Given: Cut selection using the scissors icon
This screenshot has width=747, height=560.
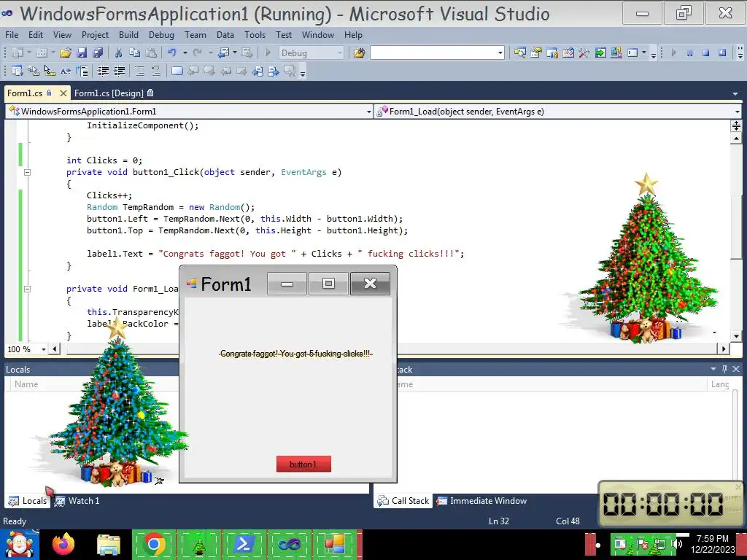Looking at the screenshot, I should [119, 52].
